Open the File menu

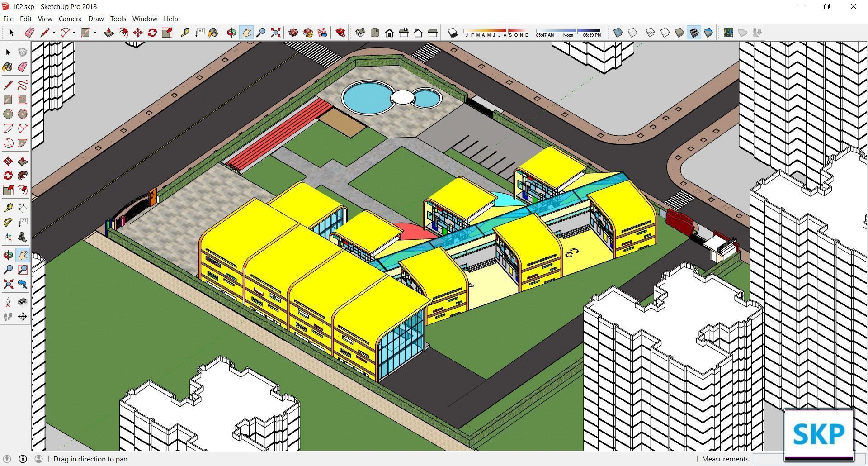[x=8, y=19]
